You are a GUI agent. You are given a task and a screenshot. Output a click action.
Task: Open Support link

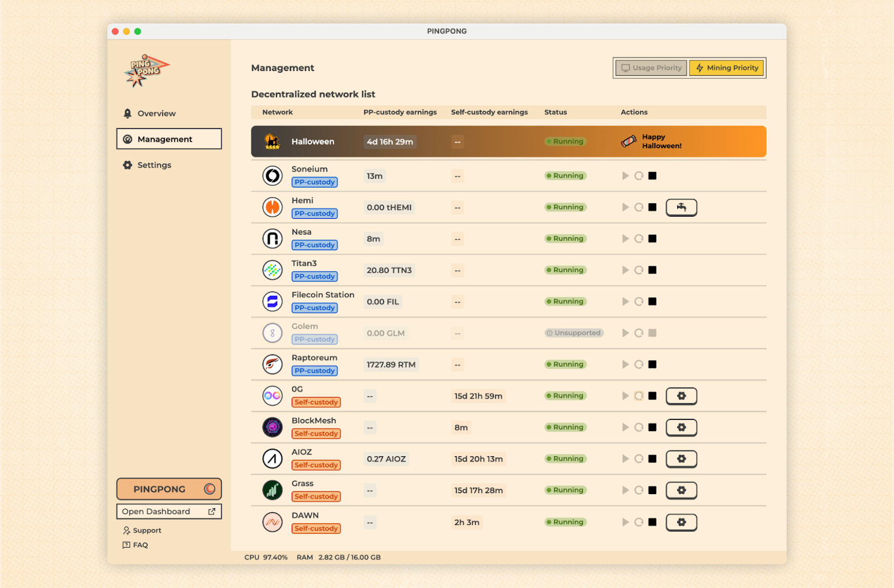(x=142, y=530)
